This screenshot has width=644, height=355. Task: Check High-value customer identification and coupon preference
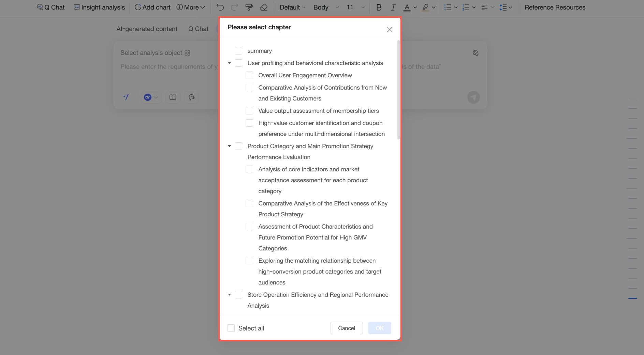coord(249,123)
